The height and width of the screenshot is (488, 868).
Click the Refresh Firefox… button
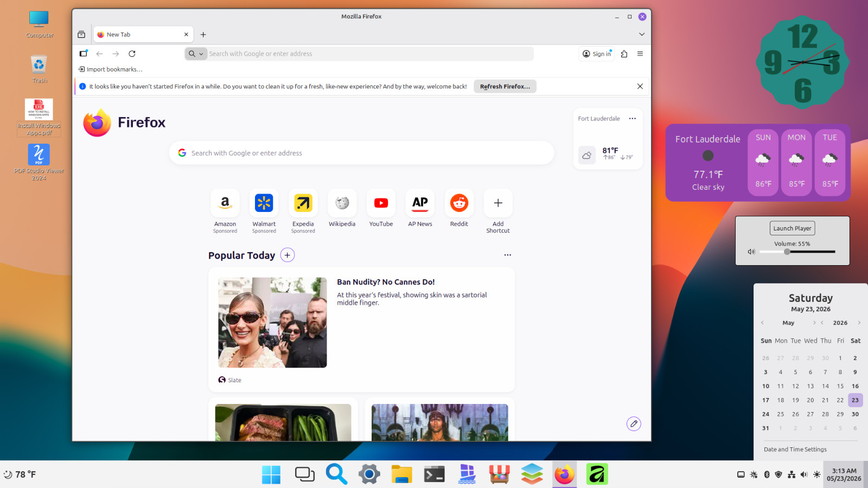pyautogui.click(x=505, y=86)
